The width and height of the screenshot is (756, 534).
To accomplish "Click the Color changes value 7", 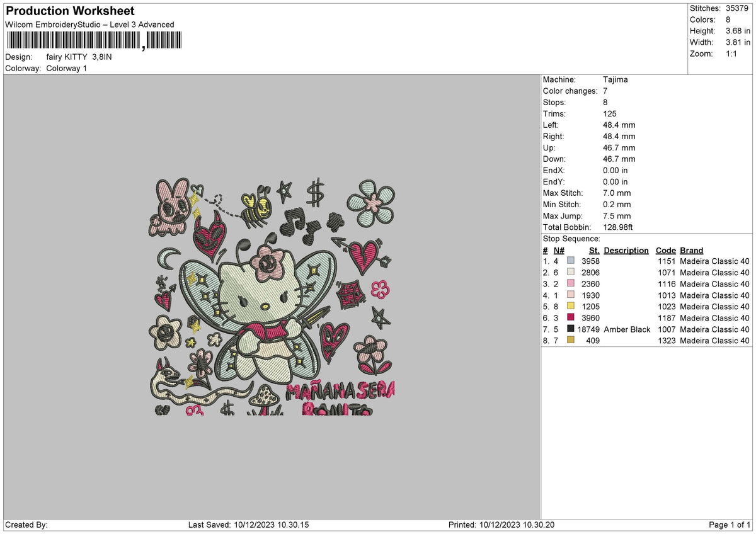I will (605, 91).
